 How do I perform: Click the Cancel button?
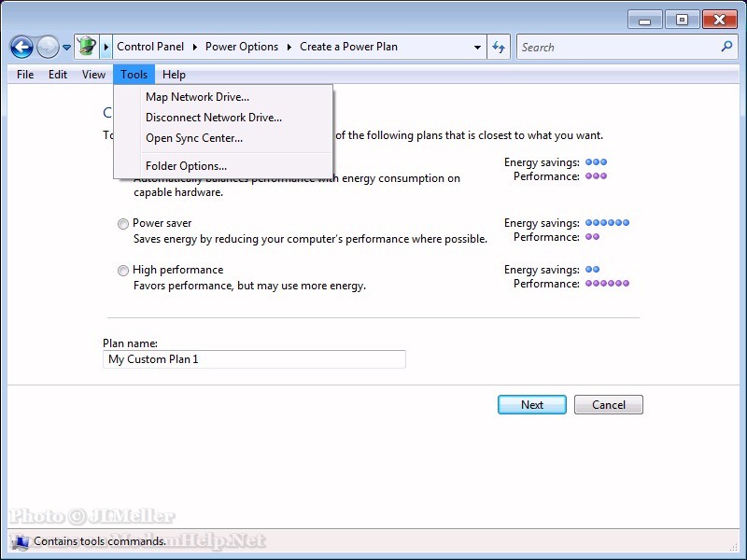(x=609, y=405)
